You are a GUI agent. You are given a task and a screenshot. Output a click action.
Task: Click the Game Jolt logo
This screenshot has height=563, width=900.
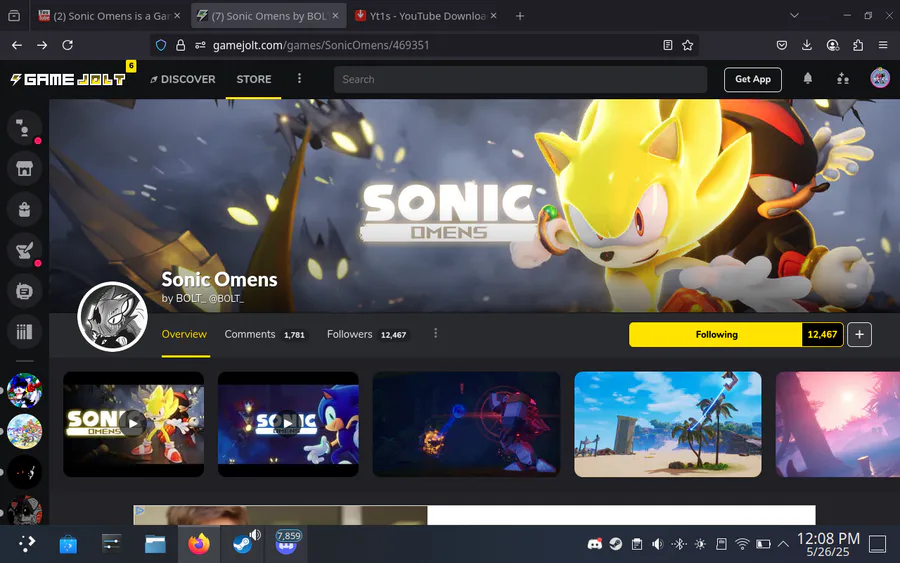coord(68,79)
